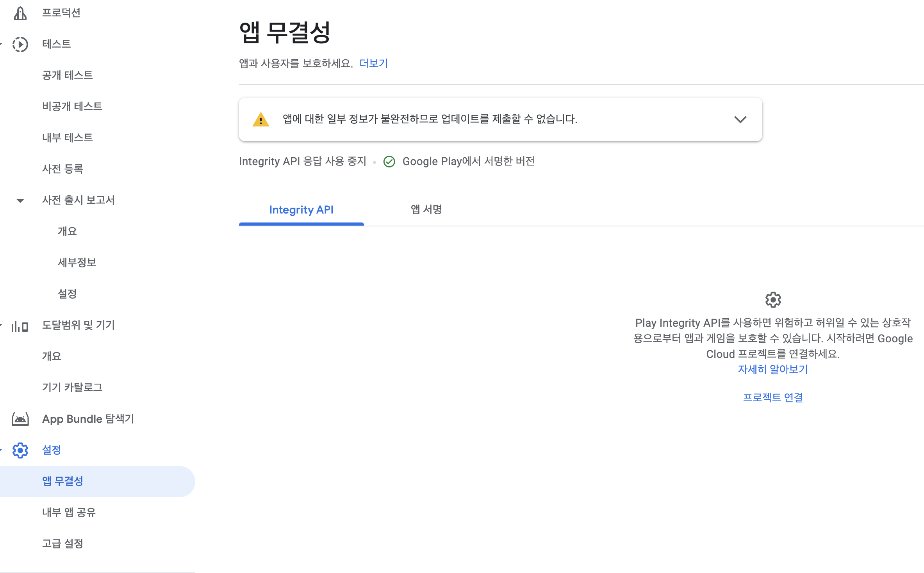Open the incomplete information warning banner
The width and height of the screenshot is (924, 573).
pyautogui.click(x=430, y=119)
